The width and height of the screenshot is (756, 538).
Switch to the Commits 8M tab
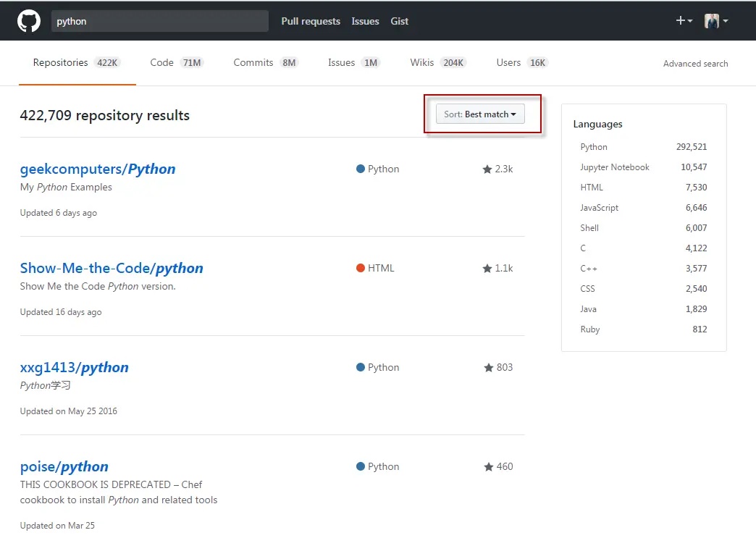point(266,63)
